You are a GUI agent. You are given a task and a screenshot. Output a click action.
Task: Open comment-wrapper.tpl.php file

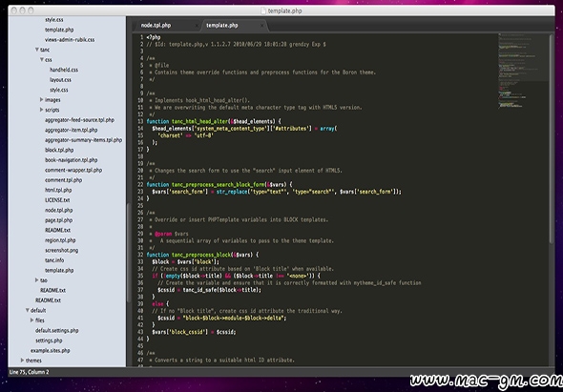point(73,170)
